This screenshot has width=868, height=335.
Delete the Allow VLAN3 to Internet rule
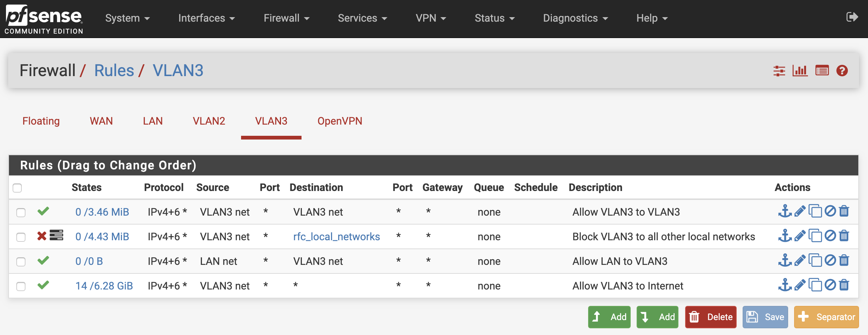pos(844,285)
